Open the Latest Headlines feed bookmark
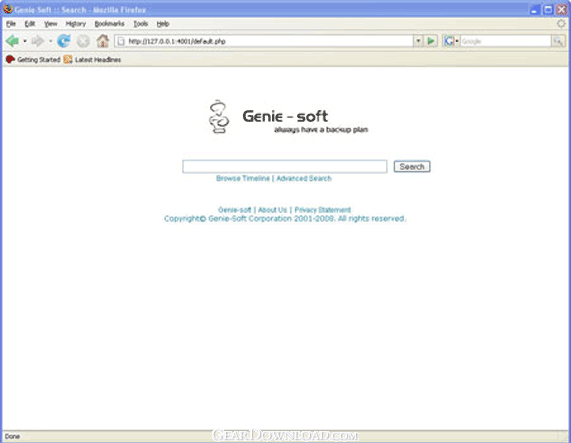The width and height of the screenshot is (571, 443). (92, 59)
